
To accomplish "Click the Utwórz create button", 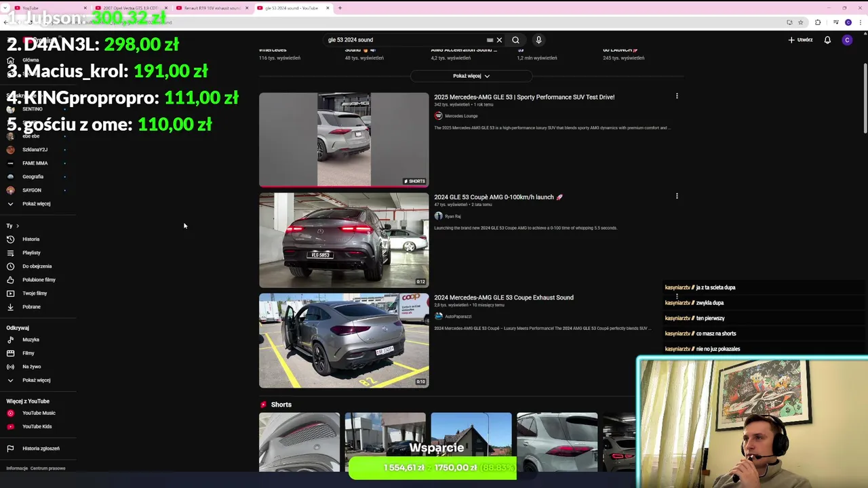I will (800, 40).
